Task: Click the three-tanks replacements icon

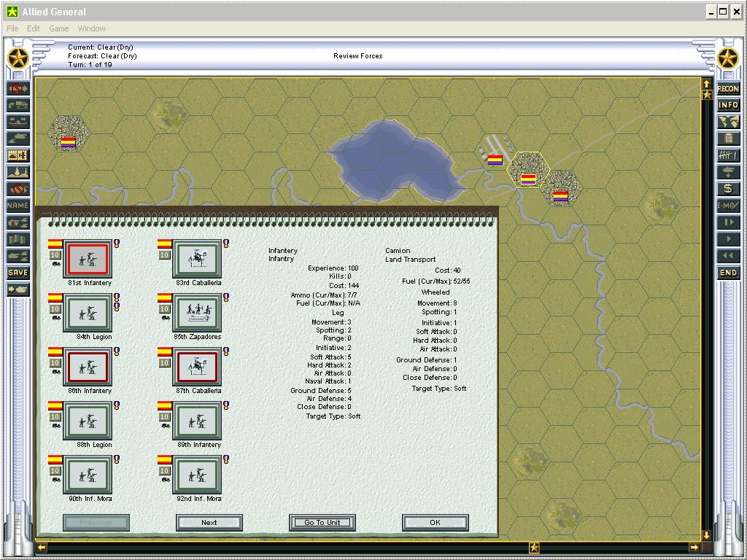Action: (x=18, y=256)
